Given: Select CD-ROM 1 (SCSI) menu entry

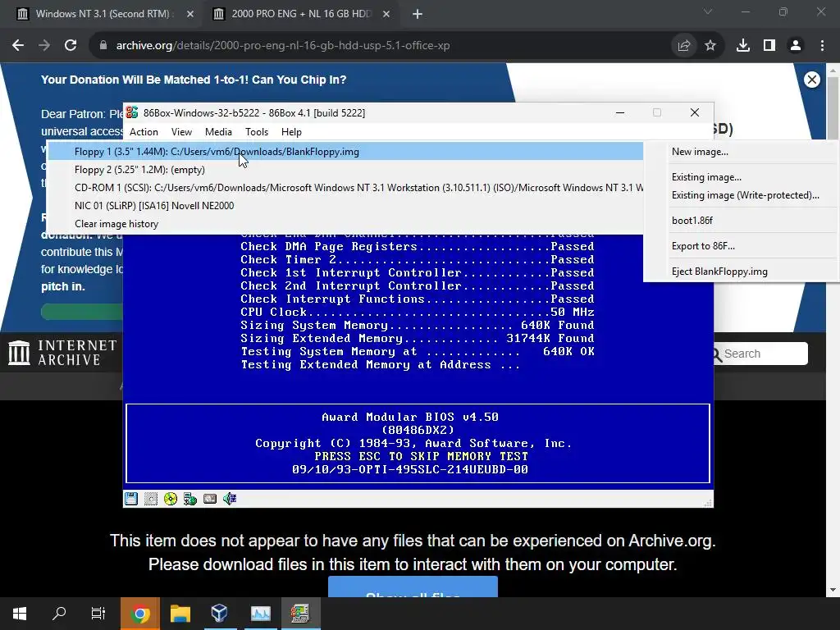Looking at the screenshot, I should (345, 188).
